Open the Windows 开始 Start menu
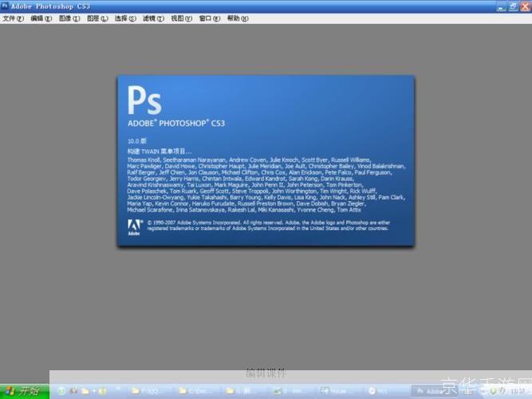The height and width of the screenshot is (399, 532). coord(25,391)
